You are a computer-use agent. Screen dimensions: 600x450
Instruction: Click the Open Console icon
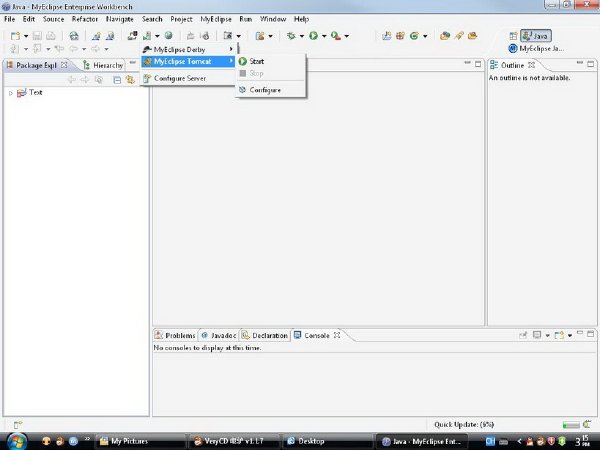click(559, 335)
